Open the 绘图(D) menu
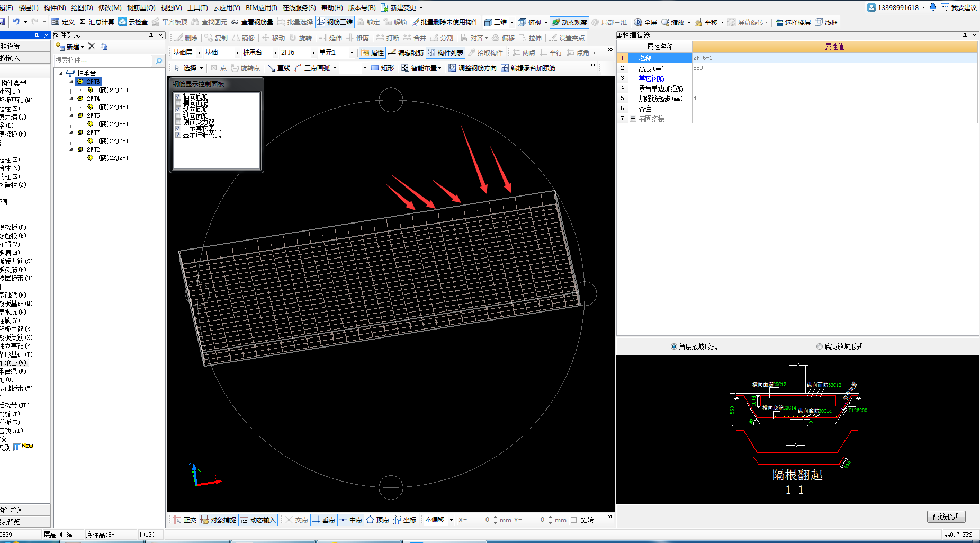 tap(82, 7)
